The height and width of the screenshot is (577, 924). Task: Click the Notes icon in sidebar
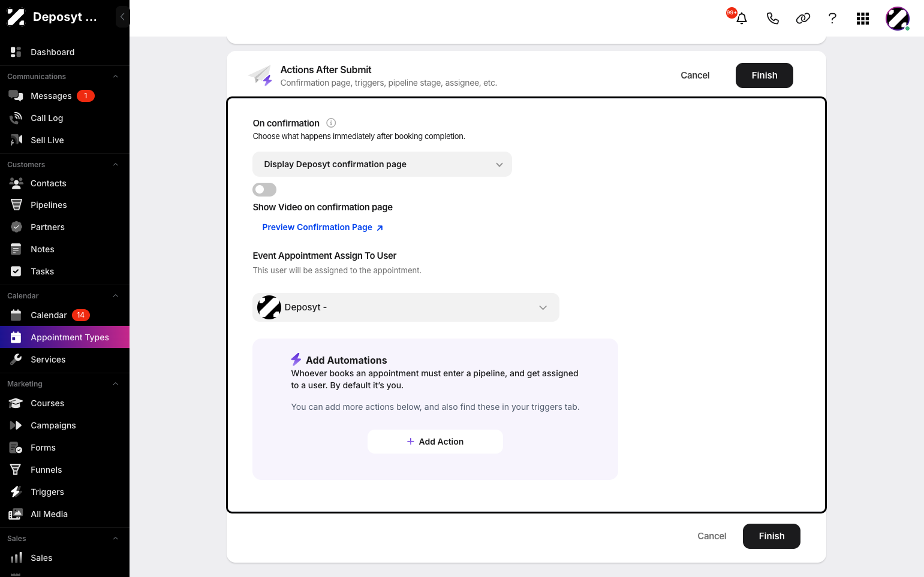click(x=16, y=249)
